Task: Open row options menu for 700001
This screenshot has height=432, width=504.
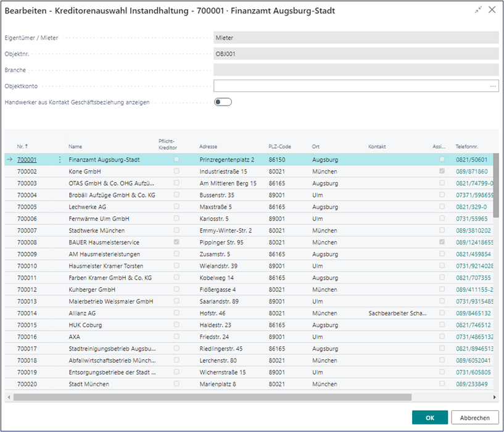Action: point(60,160)
